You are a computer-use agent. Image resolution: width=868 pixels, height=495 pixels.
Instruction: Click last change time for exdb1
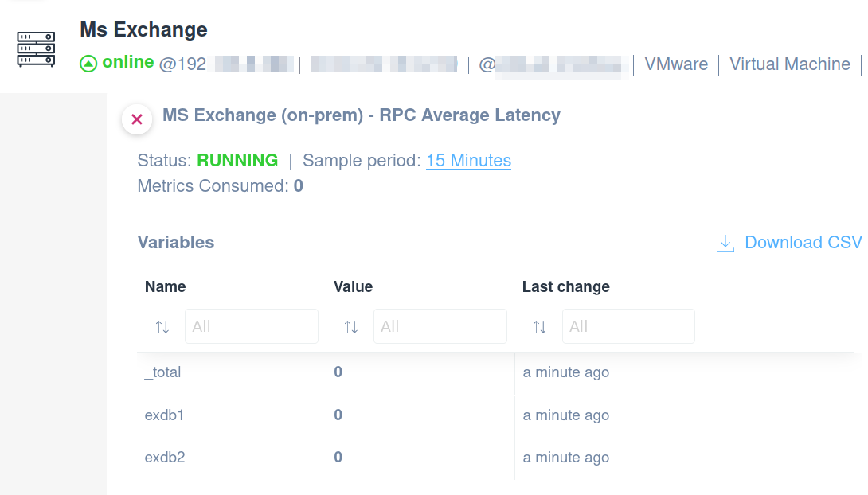pos(565,415)
